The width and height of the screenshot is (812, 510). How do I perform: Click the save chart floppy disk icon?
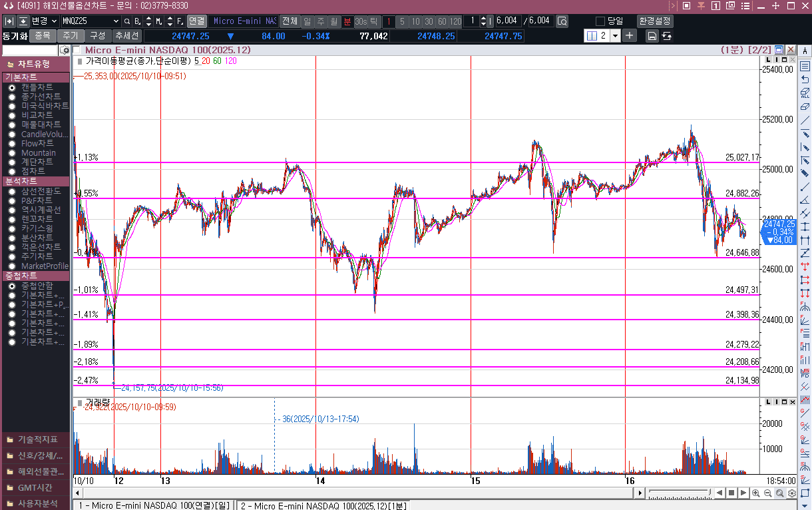[652, 36]
